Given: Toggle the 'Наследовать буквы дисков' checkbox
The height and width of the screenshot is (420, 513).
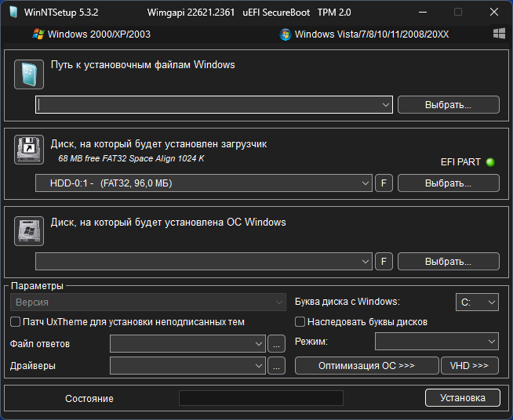Looking at the screenshot, I should click(300, 322).
